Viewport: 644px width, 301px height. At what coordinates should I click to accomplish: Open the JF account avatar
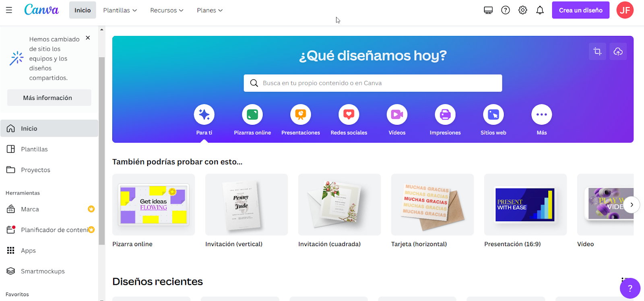coord(625,10)
